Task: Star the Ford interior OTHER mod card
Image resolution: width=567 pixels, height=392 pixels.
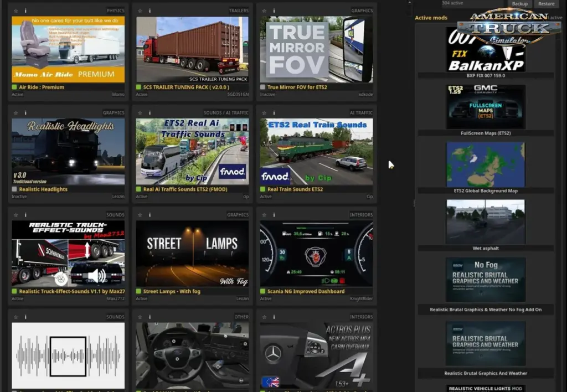Action: click(x=140, y=317)
